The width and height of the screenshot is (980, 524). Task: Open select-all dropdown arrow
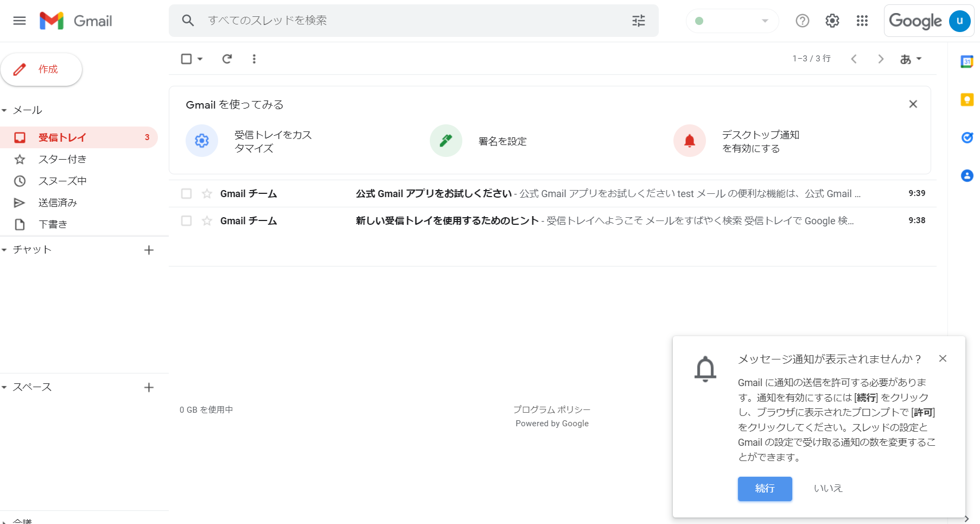[x=200, y=59]
